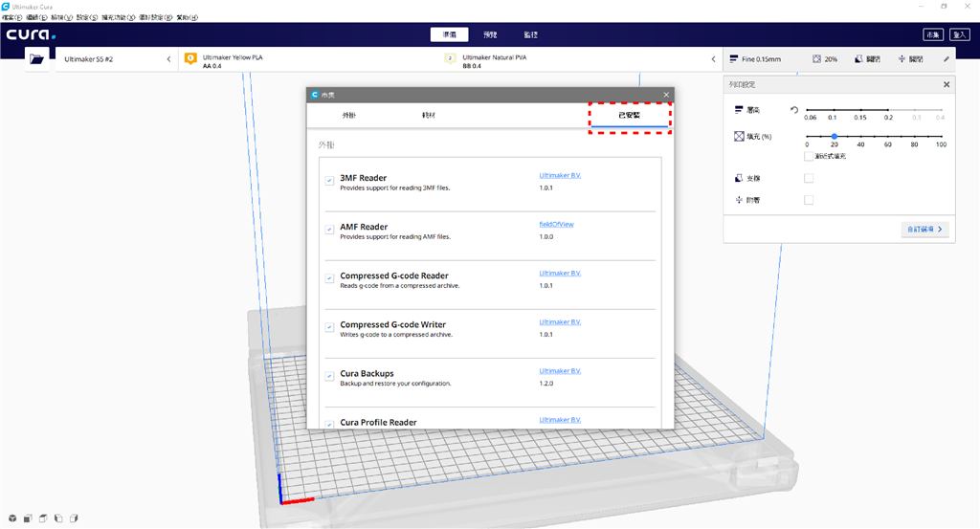Click the Marketplace button in header
The height and width of the screenshot is (529, 980).
(932, 34)
